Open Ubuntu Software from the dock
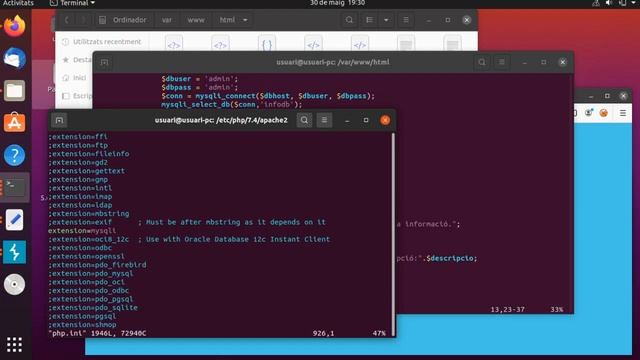The height and width of the screenshot is (360, 640). pos(15,122)
